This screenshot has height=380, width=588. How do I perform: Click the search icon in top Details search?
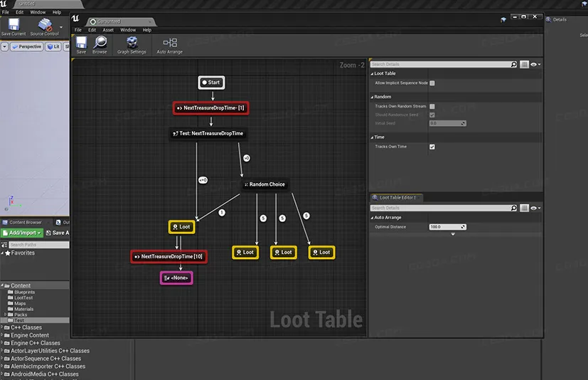(x=514, y=65)
